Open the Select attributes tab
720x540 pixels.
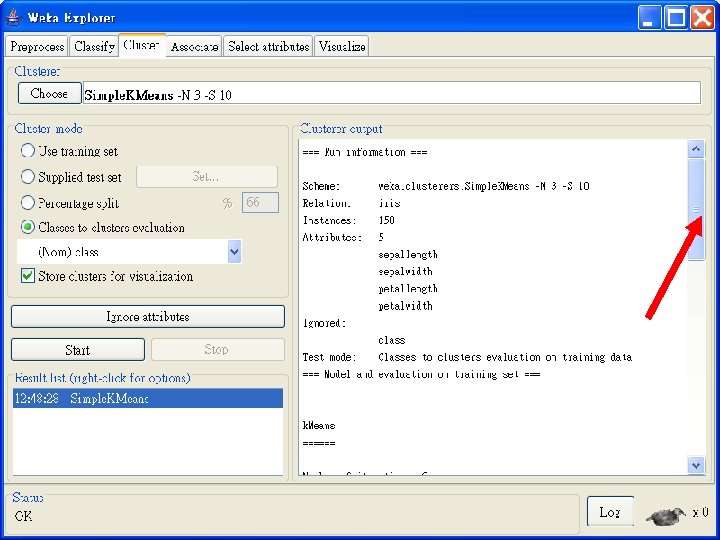tap(268, 46)
